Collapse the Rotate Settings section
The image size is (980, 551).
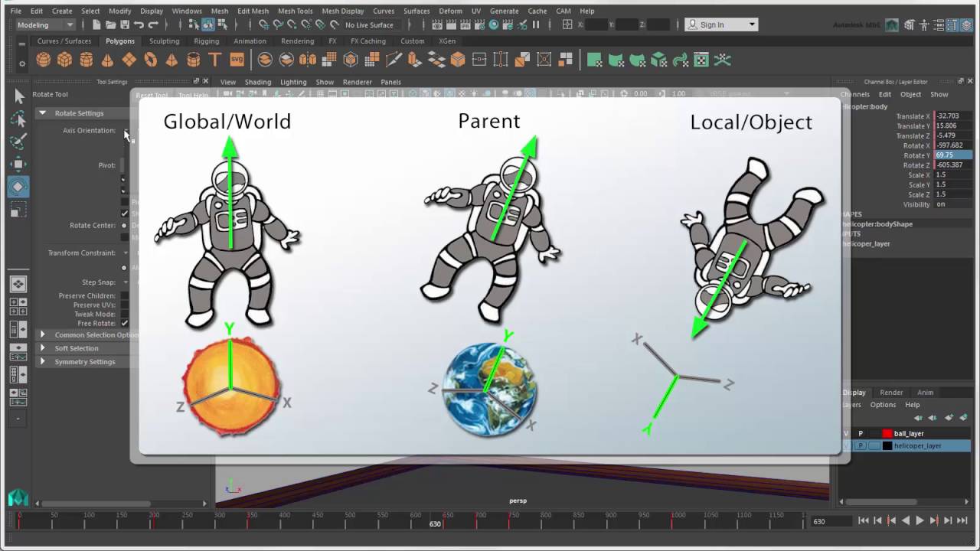point(43,112)
